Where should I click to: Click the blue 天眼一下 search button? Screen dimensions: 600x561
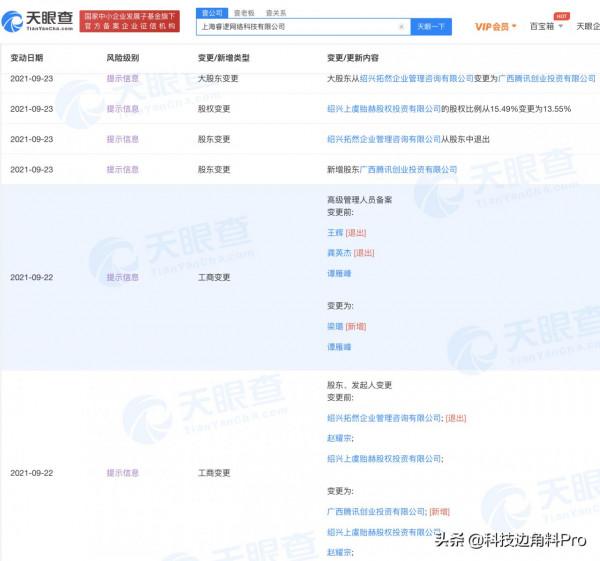[431, 27]
